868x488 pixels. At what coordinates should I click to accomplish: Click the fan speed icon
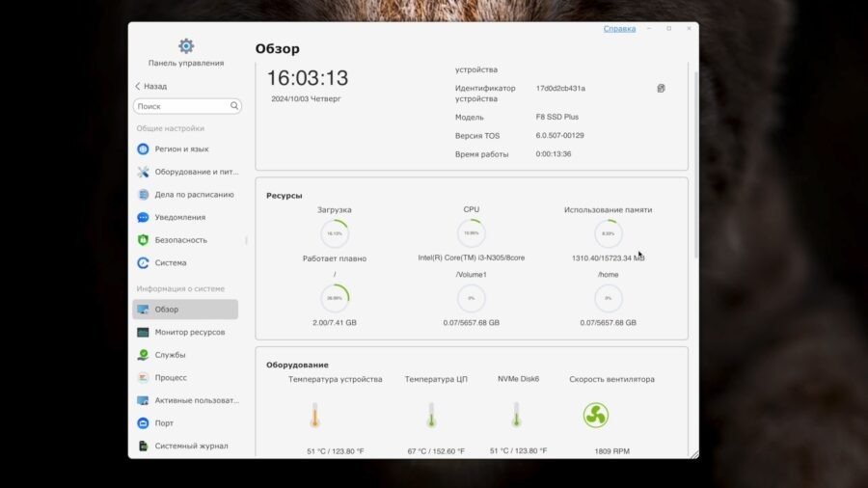[596, 415]
